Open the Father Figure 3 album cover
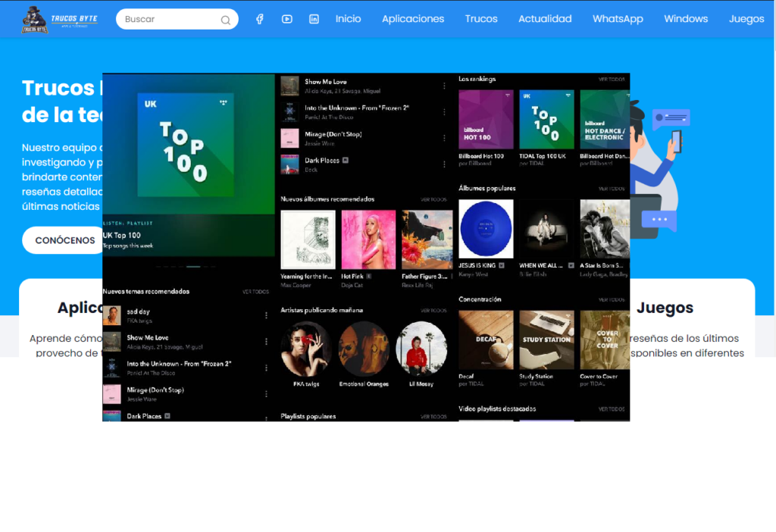Screen dimensions: 776x532 tap(427, 239)
